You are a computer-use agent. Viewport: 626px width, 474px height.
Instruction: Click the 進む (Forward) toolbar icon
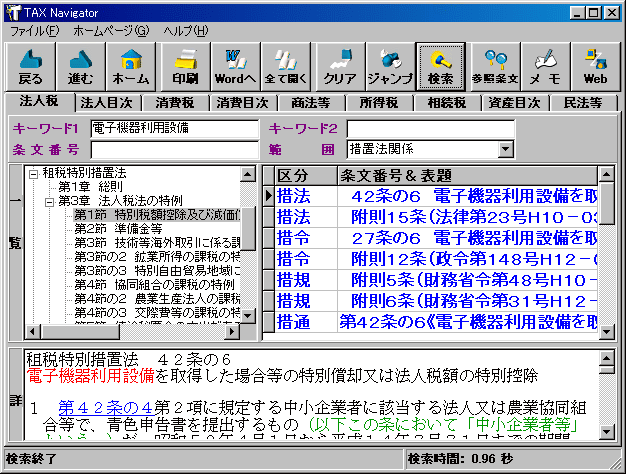tap(81, 67)
